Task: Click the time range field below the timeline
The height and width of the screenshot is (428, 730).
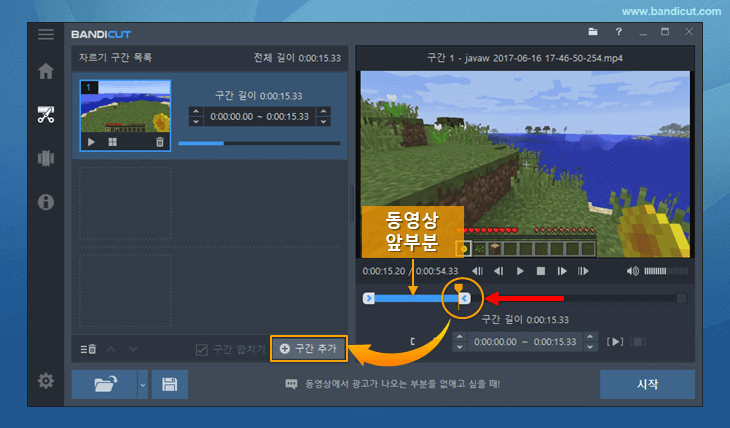Action: point(525,342)
